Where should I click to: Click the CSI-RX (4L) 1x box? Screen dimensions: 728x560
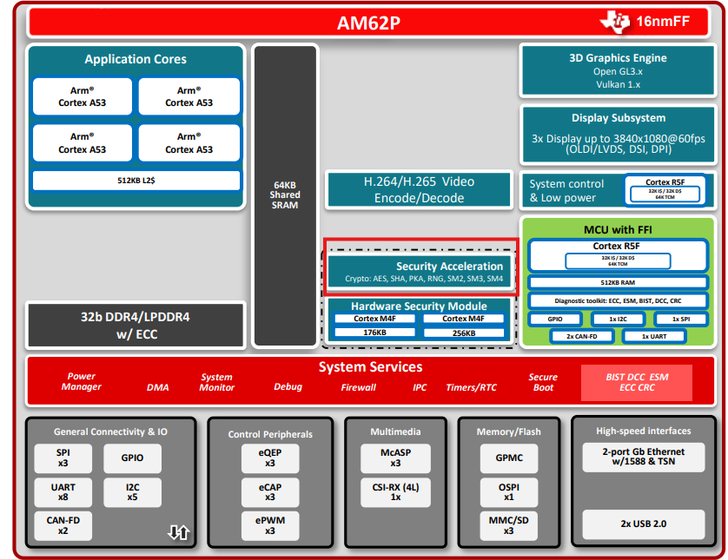(395, 492)
